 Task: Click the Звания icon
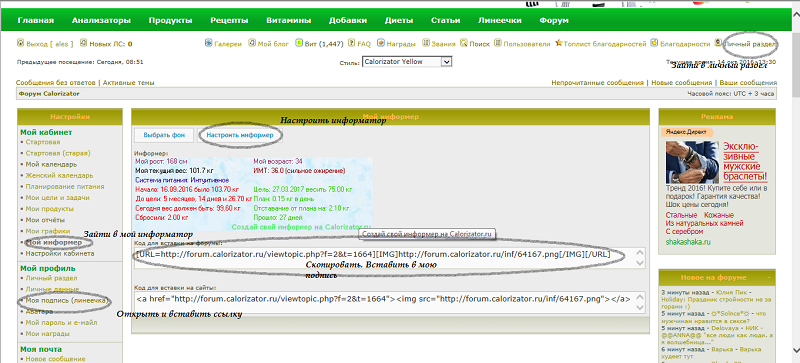click(x=426, y=43)
